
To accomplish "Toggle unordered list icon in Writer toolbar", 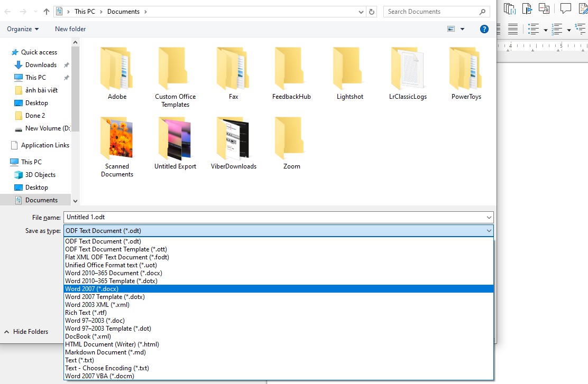I will pos(533,29).
